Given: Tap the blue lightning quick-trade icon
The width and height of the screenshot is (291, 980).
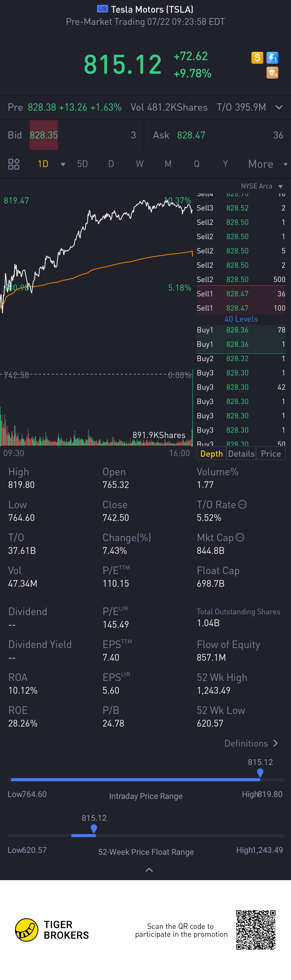Looking at the screenshot, I should (x=272, y=58).
